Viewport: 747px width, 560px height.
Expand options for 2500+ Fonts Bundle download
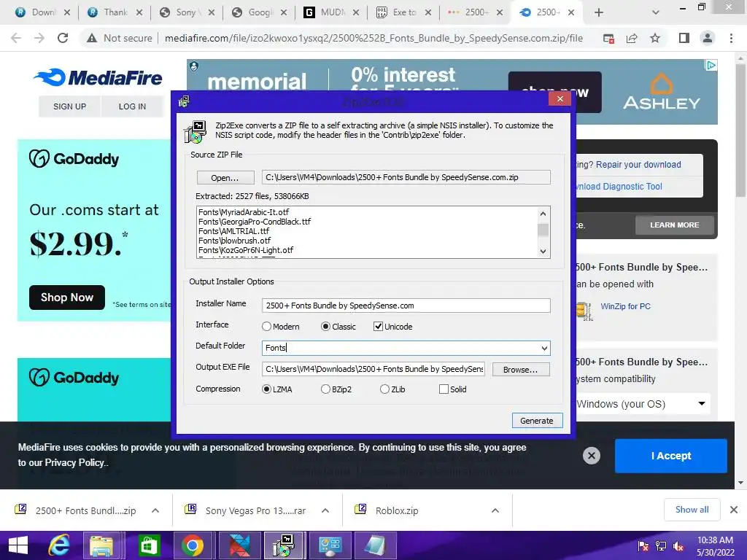155,510
